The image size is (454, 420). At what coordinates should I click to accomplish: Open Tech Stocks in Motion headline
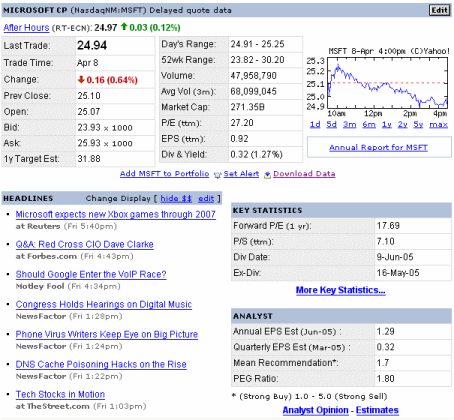click(60, 394)
